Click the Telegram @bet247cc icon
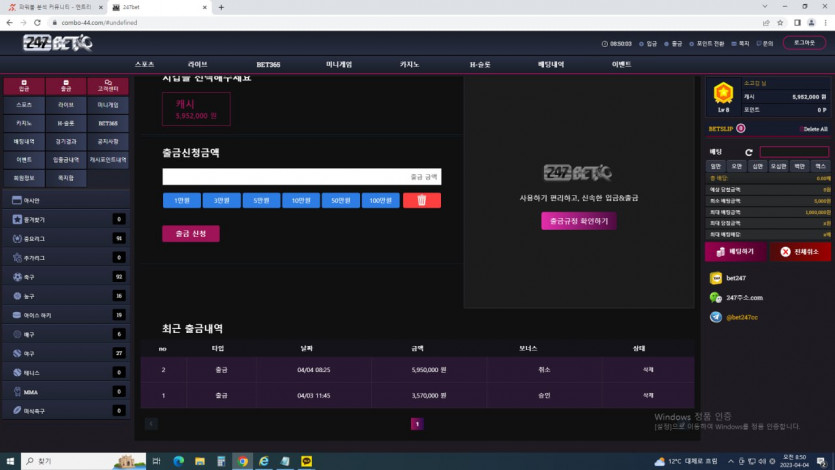The width and height of the screenshot is (835, 470). tap(715, 317)
